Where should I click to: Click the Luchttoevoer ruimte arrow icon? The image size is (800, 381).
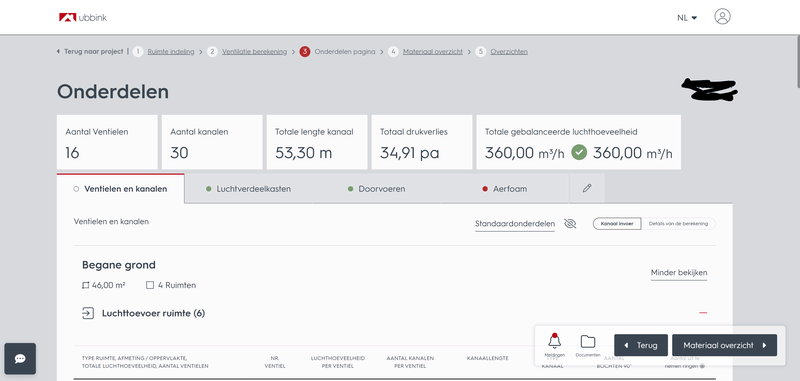pos(88,313)
